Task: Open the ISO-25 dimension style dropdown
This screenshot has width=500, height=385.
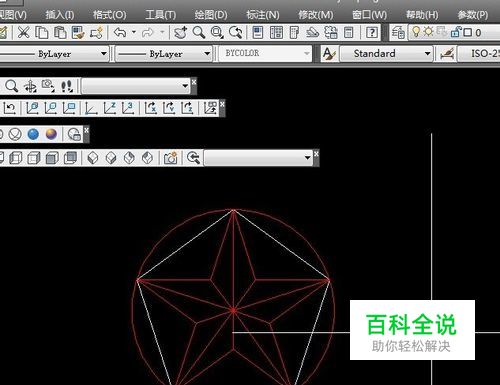Action: point(479,54)
